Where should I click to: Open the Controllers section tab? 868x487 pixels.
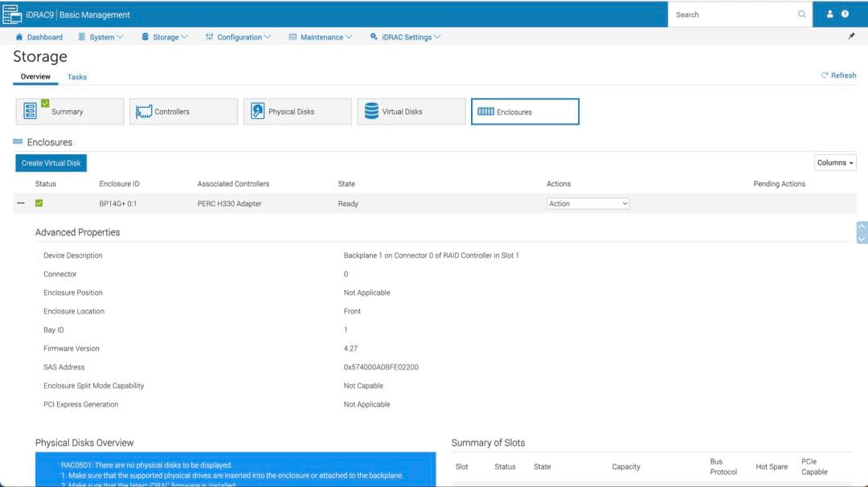pyautogui.click(x=184, y=111)
